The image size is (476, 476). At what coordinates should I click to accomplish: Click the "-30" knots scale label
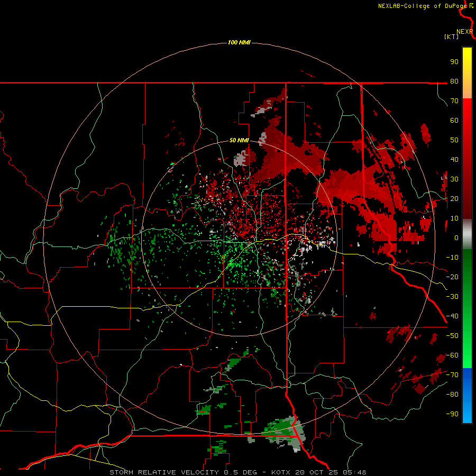coord(452,297)
